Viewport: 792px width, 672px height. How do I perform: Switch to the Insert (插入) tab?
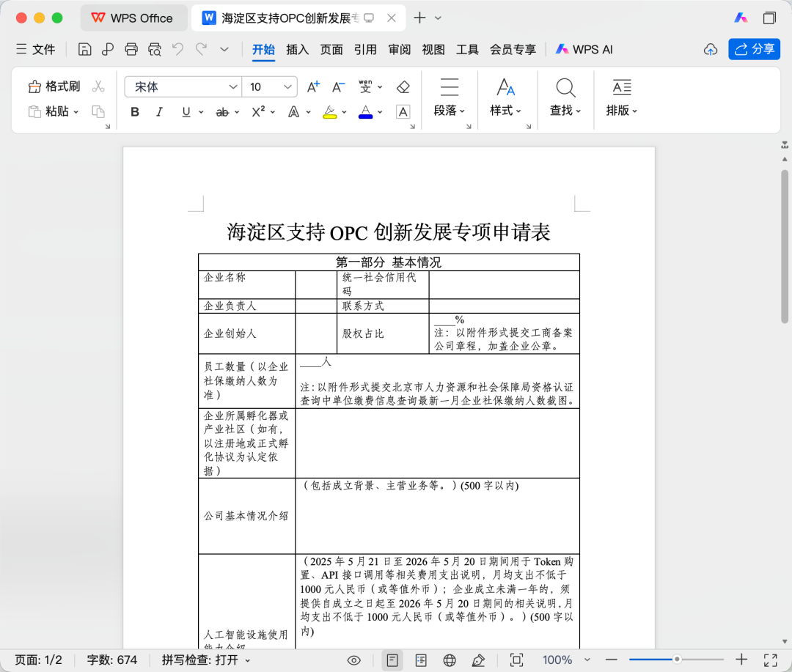point(297,50)
